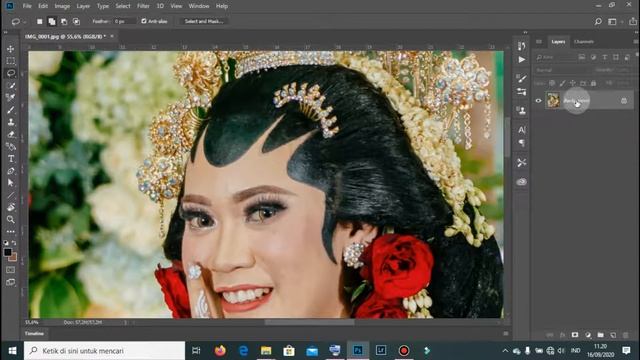
Task: Select the Type tool
Action: (x=11, y=159)
